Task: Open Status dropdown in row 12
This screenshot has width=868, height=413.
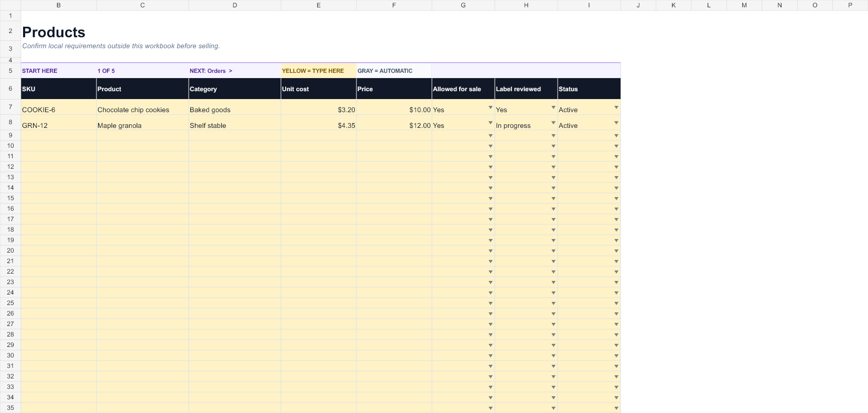Action: [x=616, y=167]
